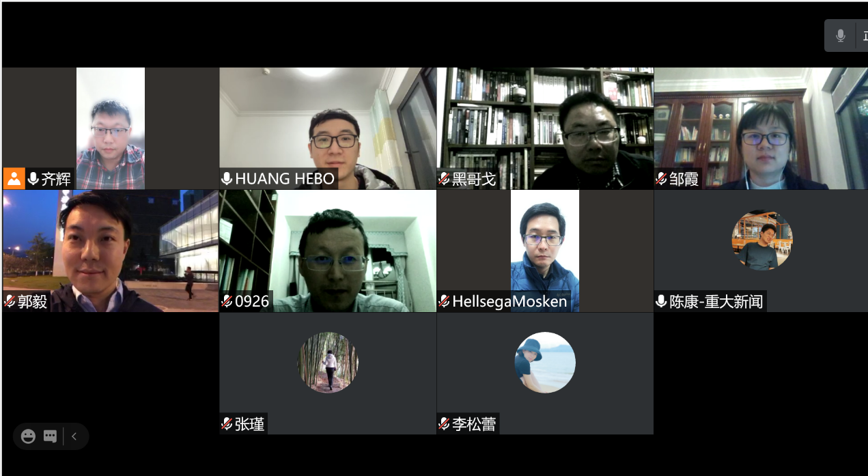
Task: Click the emoji reaction smiley icon
Action: (x=28, y=436)
